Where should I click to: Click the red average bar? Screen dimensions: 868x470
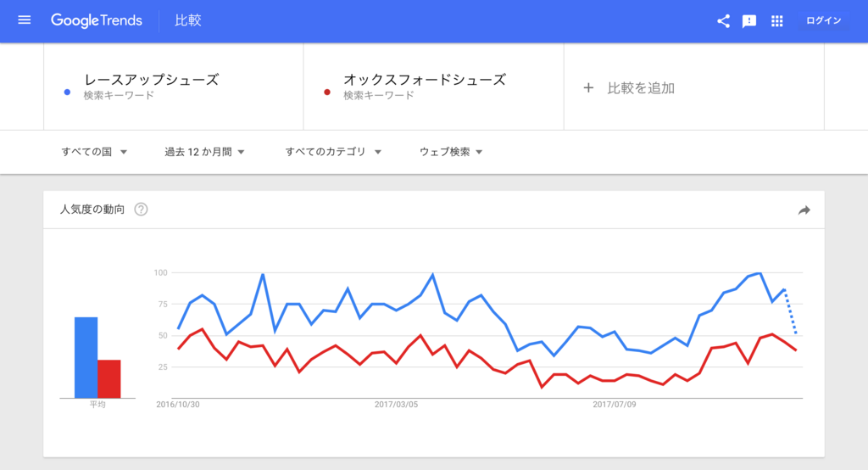tap(109, 379)
